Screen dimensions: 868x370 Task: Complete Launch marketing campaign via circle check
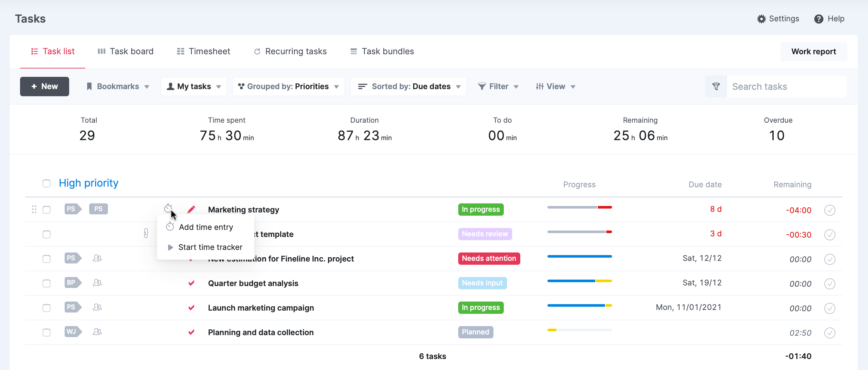click(830, 308)
